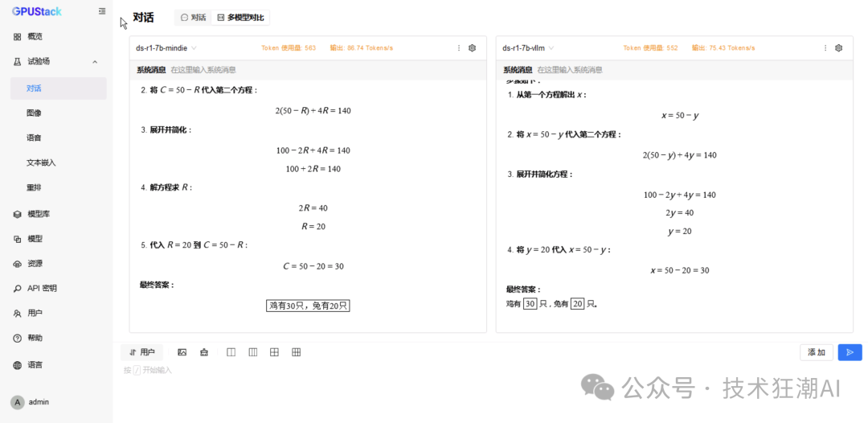Screen dimensions: 868x423
Task: Click the 最终答案 heading in vllm panel
Action: click(x=524, y=290)
